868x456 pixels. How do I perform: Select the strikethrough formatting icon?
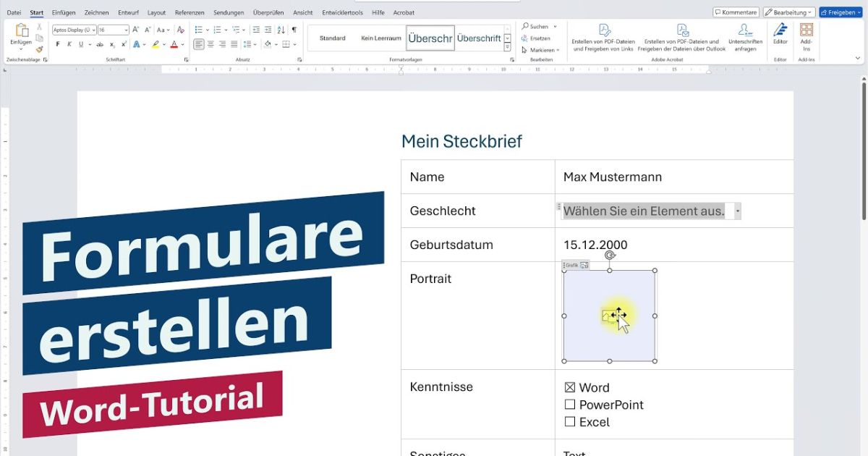pos(100,44)
